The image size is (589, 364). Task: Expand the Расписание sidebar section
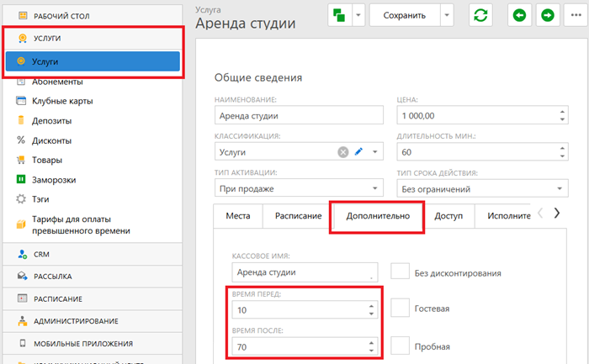(92, 298)
